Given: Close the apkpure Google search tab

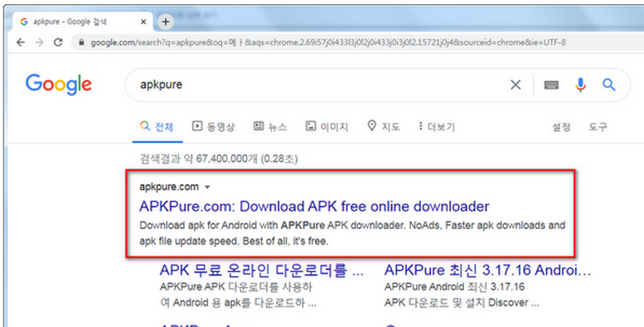Looking at the screenshot, I should (143, 22).
